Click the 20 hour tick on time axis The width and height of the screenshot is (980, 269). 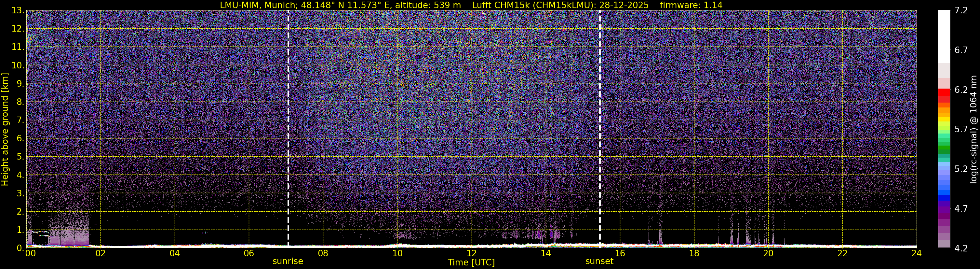pos(768,254)
